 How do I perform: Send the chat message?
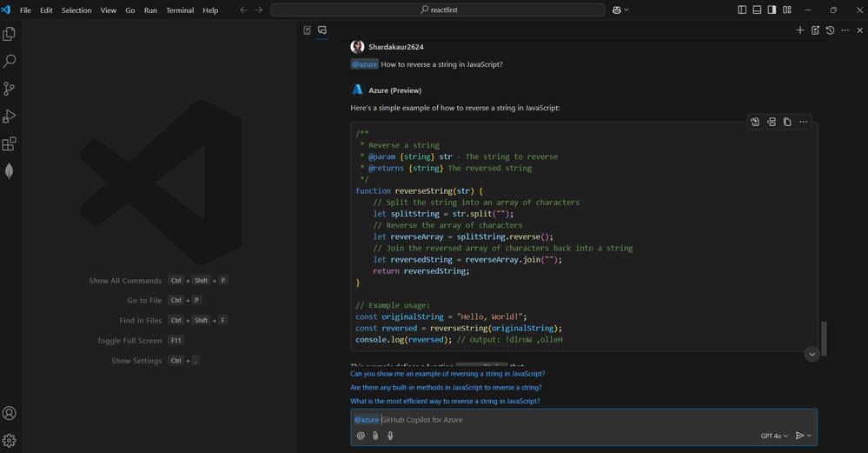[799, 436]
